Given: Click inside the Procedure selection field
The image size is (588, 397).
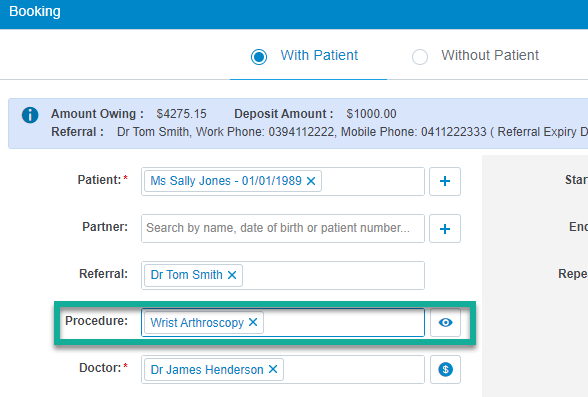Looking at the screenshot, I should coord(343,322).
